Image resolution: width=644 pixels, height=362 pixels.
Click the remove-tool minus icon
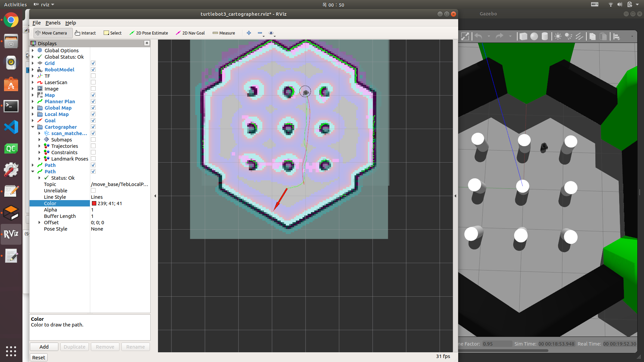pos(260,33)
